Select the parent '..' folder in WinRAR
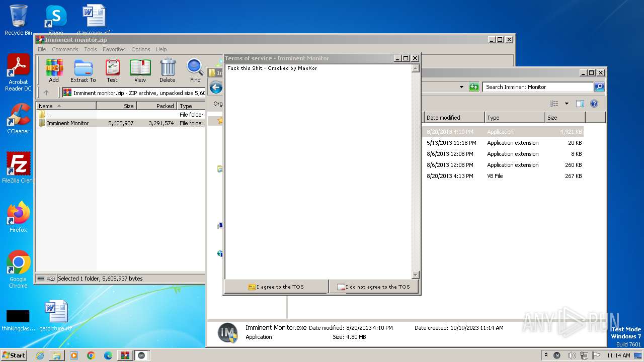 tap(121, 115)
